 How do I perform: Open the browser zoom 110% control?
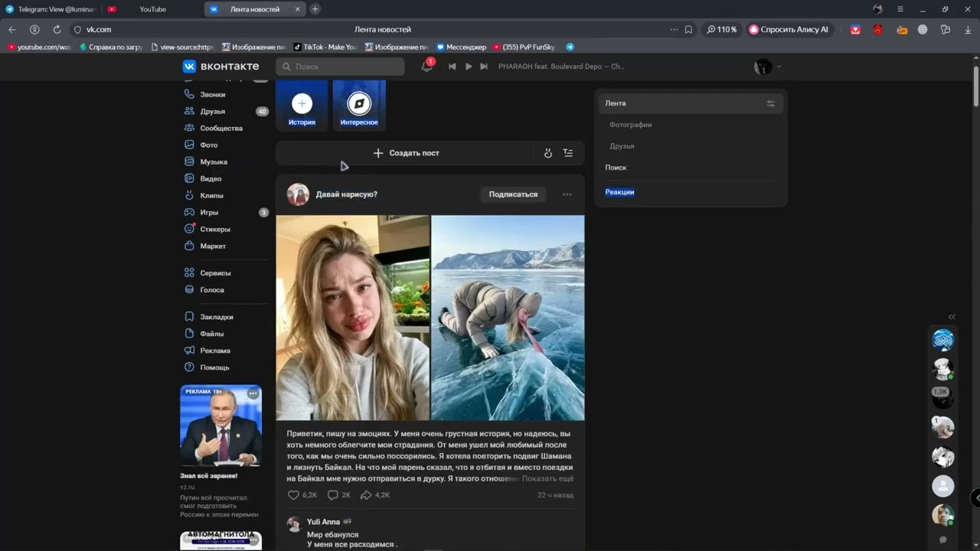(x=721, y=29)
